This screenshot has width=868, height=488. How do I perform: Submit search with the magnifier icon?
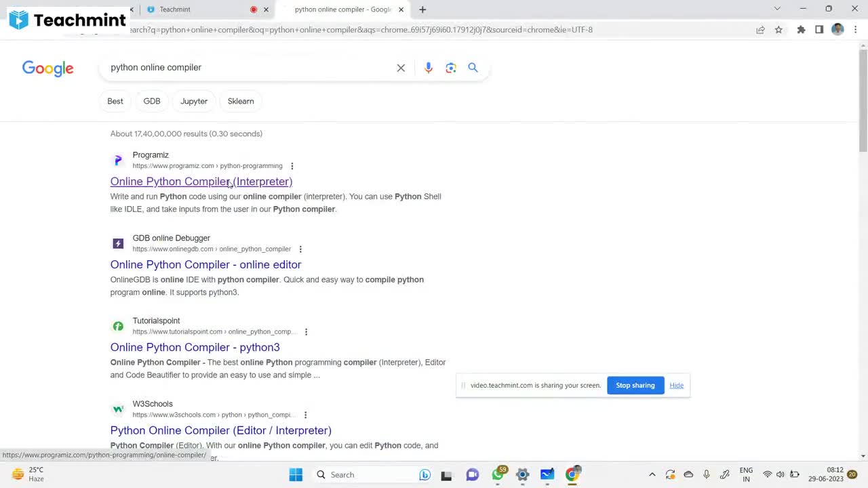473,68
